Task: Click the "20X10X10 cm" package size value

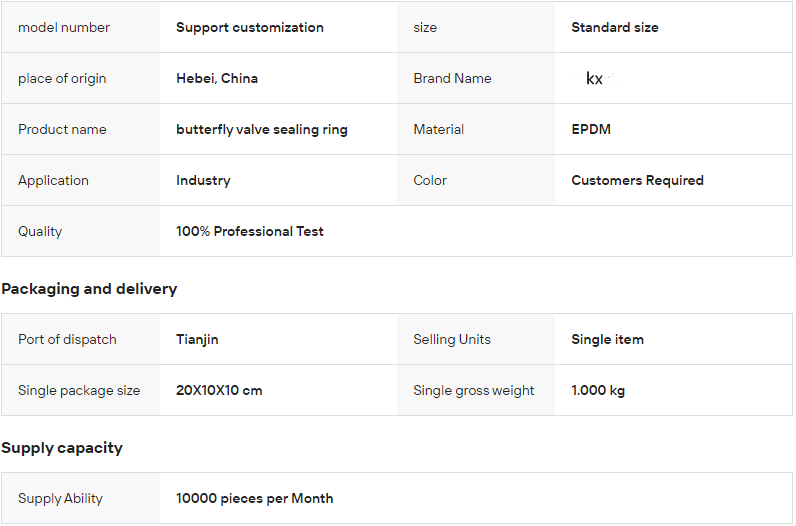Action: (219, 391)
